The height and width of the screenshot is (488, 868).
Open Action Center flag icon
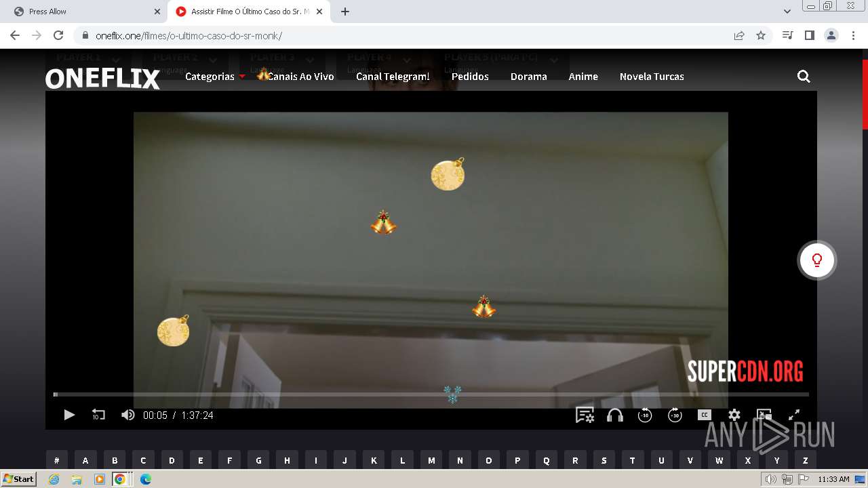[x=803, y=479]
